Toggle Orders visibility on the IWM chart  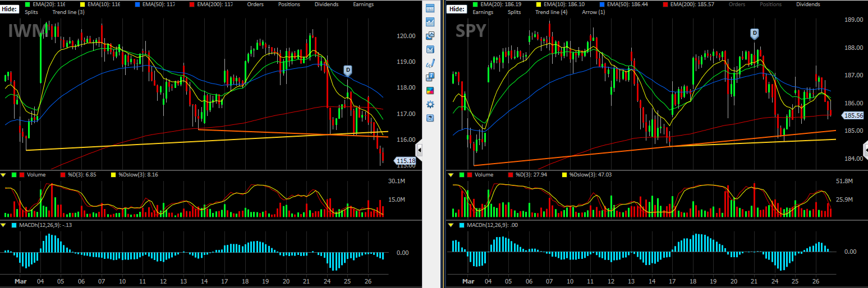256,4
